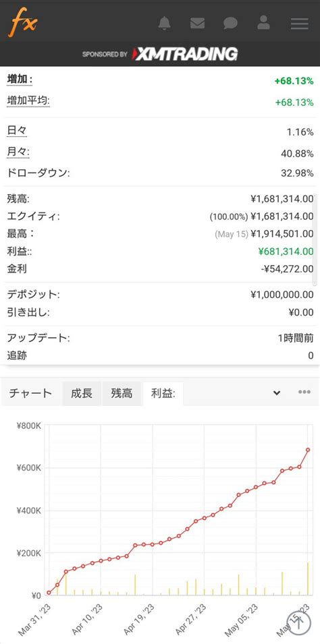320x644 pixels.
Task: Expand the chart dropdown chevron
Action: pos(277,392)
